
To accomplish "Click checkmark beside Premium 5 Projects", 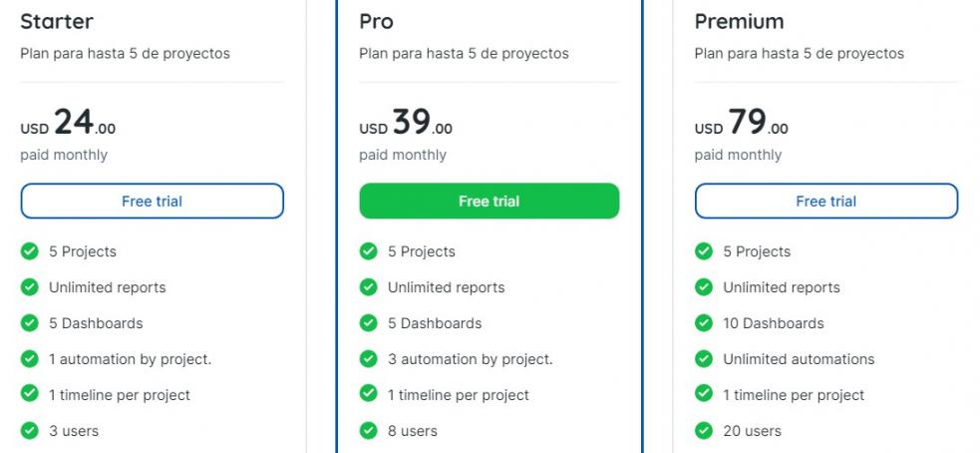I will tap(704, 251).
